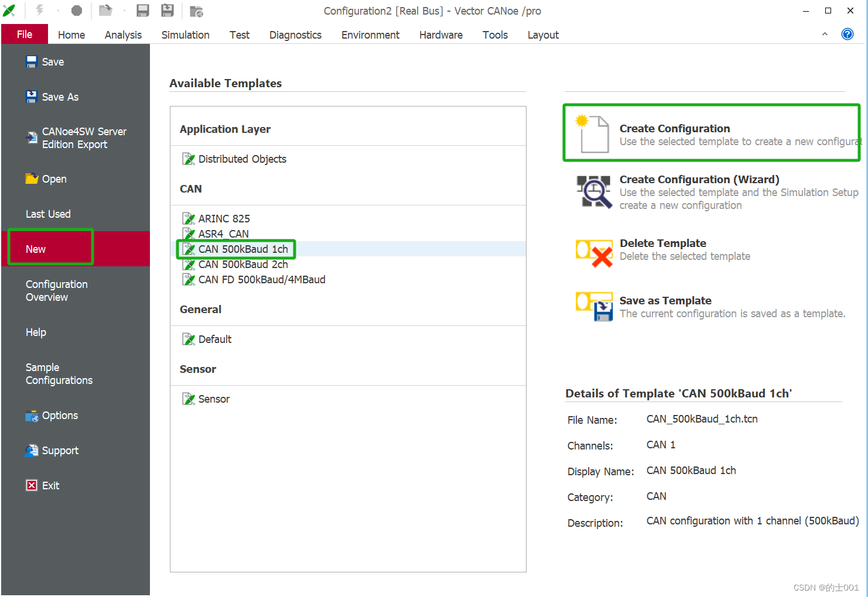Screen dimensions: 868x597
Task: Click the Create Configuration (Wizard) icon
Action: (x=594, y=191)
